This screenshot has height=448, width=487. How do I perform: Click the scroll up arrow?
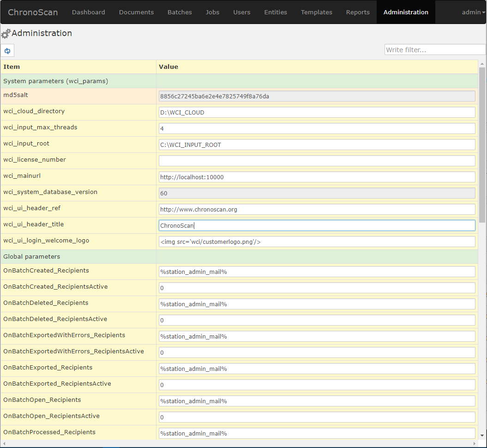tap(482, 64)
